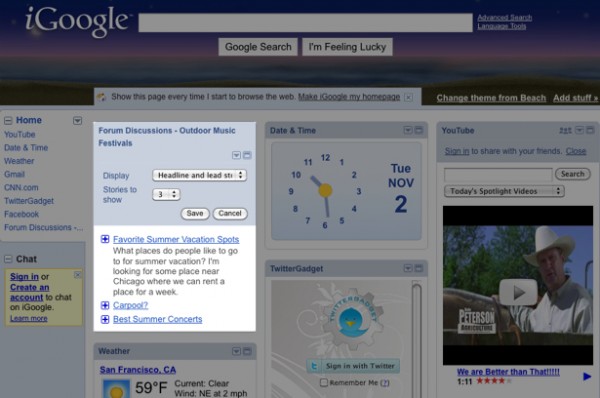This screenshot has height=398, width=600.
Task: Play the YouTube video with center play button
Action: 518,292
